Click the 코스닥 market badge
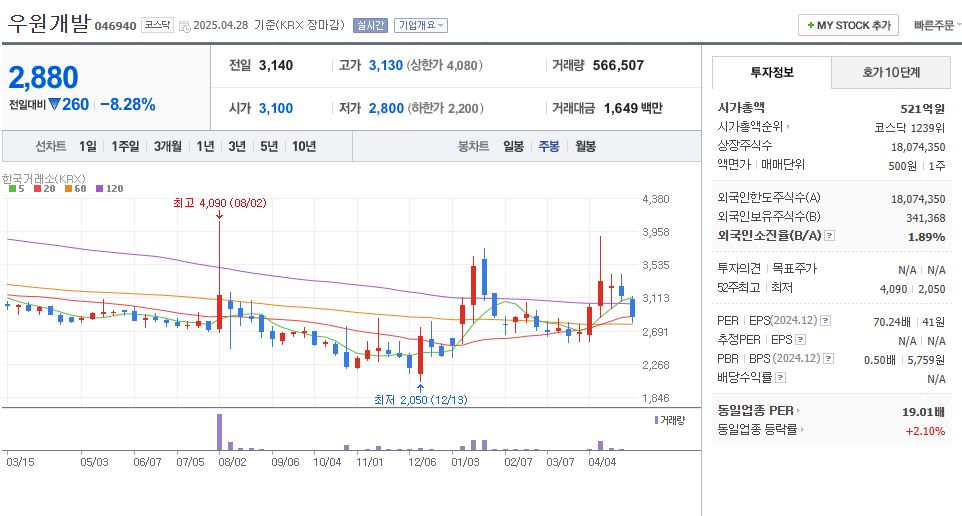Screen dimensions: 962x516 coord(158,25)
